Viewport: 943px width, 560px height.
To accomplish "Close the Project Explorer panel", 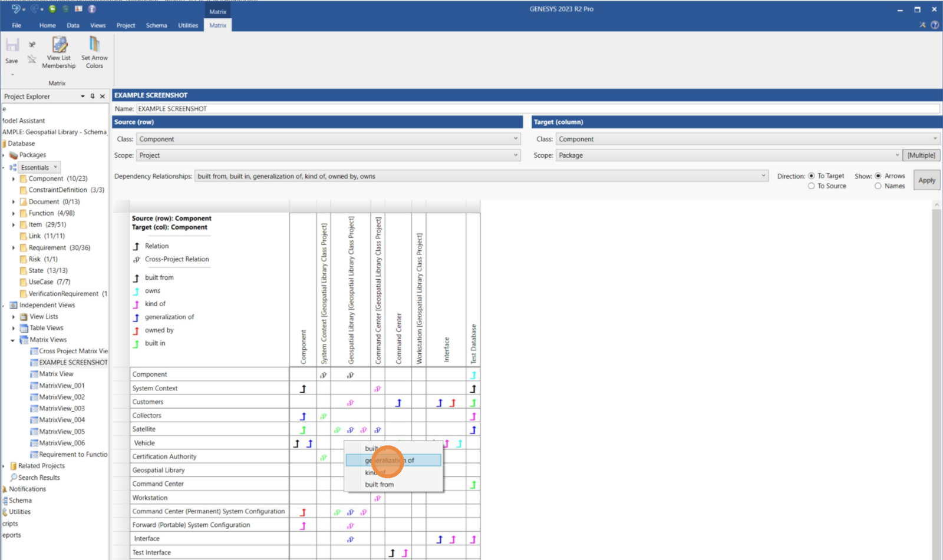I will [103, 97].
